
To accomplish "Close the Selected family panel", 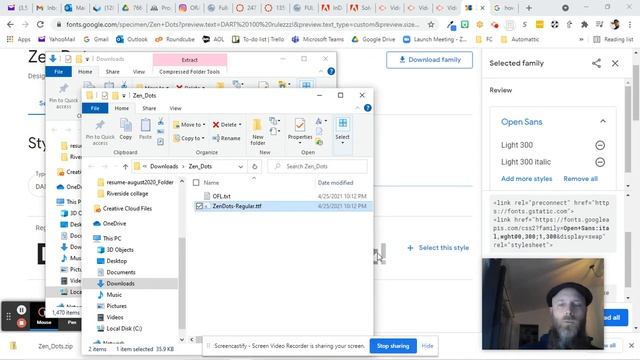I will coord(615,63).
